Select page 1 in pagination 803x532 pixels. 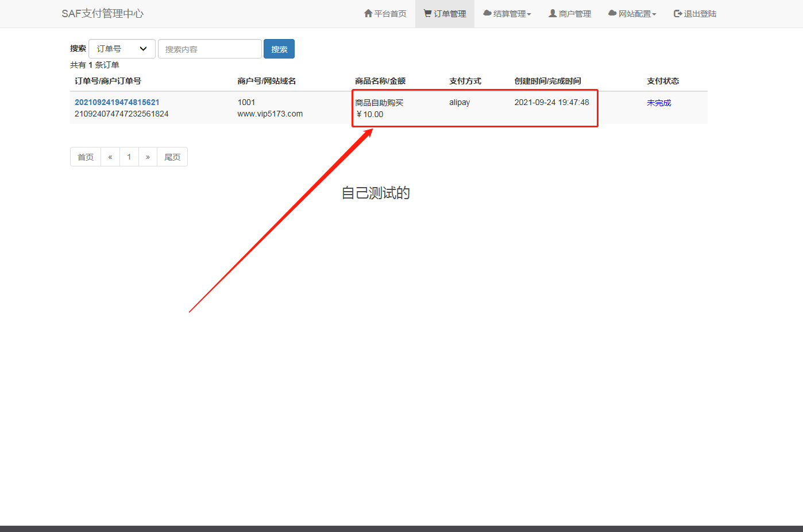tap(129, 156)
